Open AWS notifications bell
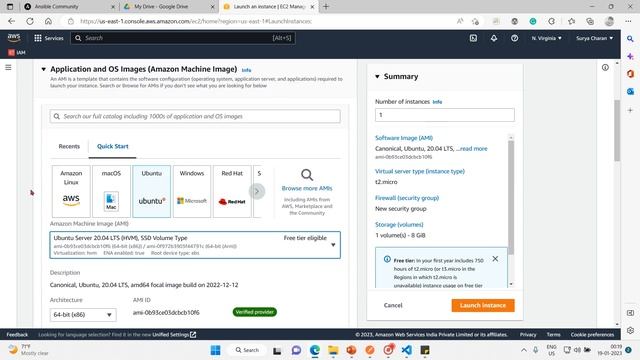640x360 pixels. coord(494,38)
